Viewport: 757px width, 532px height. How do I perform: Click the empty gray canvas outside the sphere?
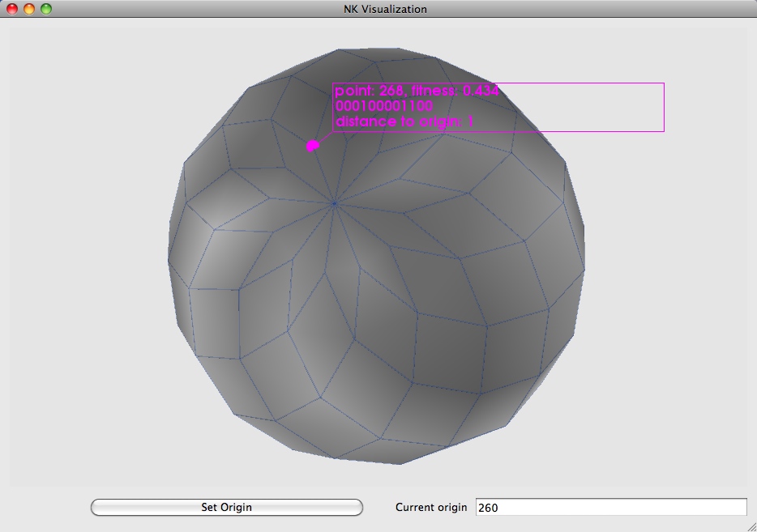point(81,243)
